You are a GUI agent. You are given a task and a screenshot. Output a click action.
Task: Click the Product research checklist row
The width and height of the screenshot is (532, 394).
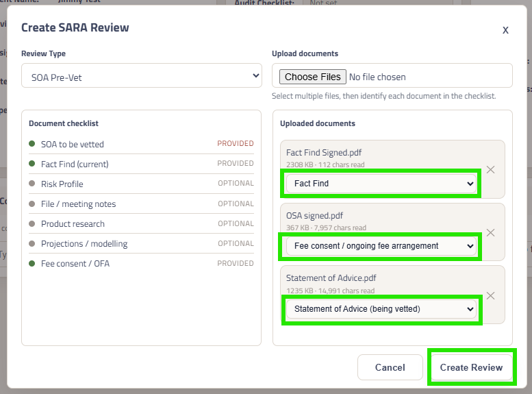pos(141,224)
